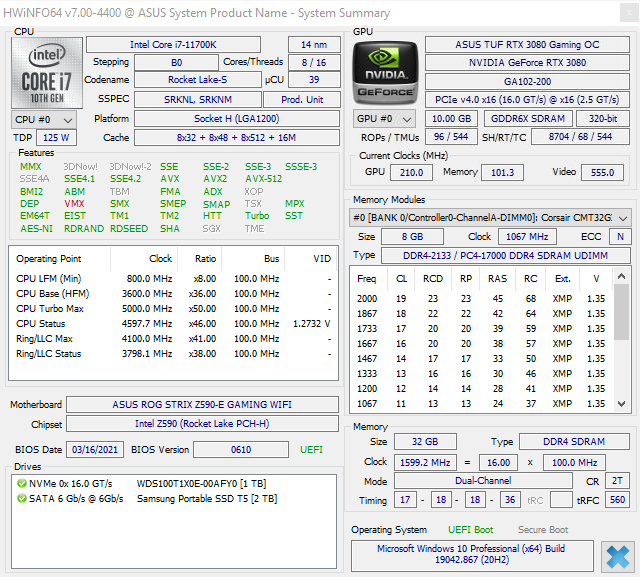Image resolution: width=640 pixels, height=577 pixels.
Task: Select the Samsung Portable SSD T5 row
Action: 173,499
